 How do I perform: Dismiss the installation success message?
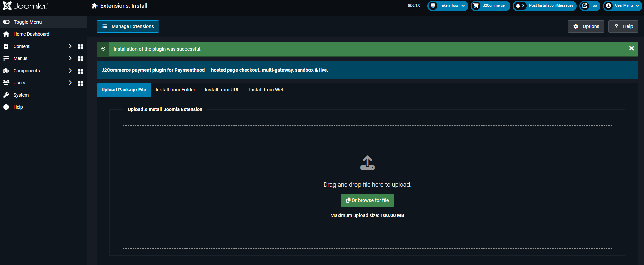631,49
